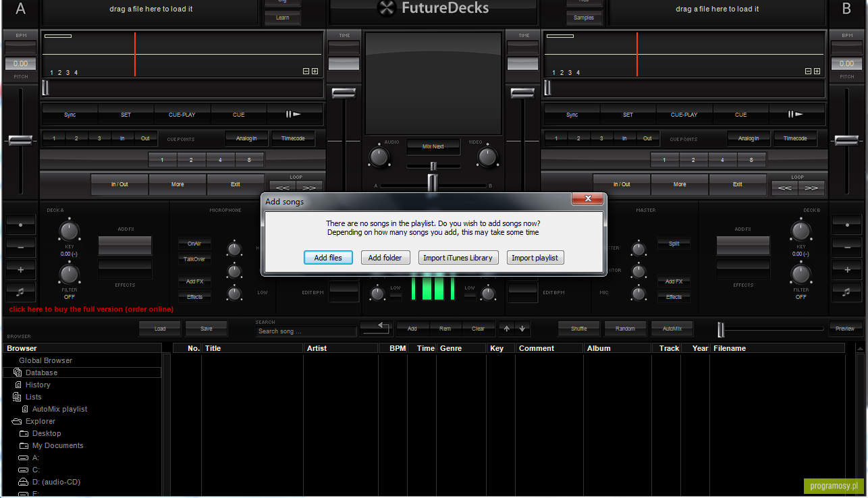The height and width of the screenshot is (498, 868).
Task: Click the waveform zoom-in plus icon on deck A
Action: (x=315, y=72)
